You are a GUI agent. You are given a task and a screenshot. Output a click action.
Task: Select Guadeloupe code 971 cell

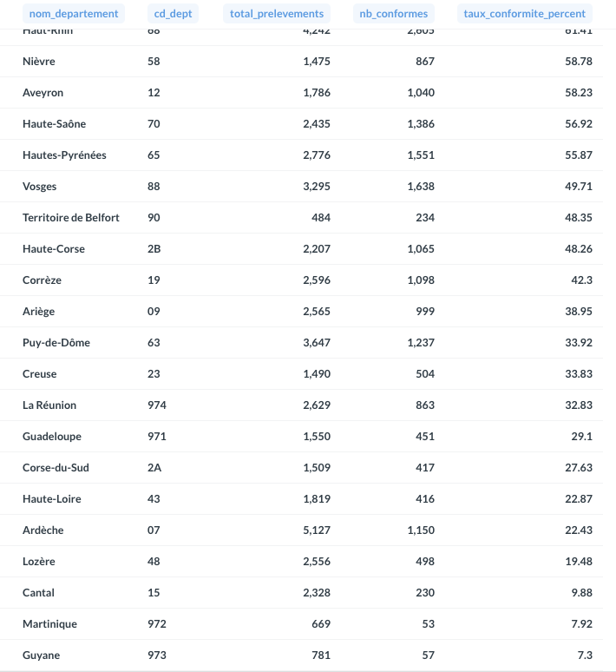click(x=157, y=437)
